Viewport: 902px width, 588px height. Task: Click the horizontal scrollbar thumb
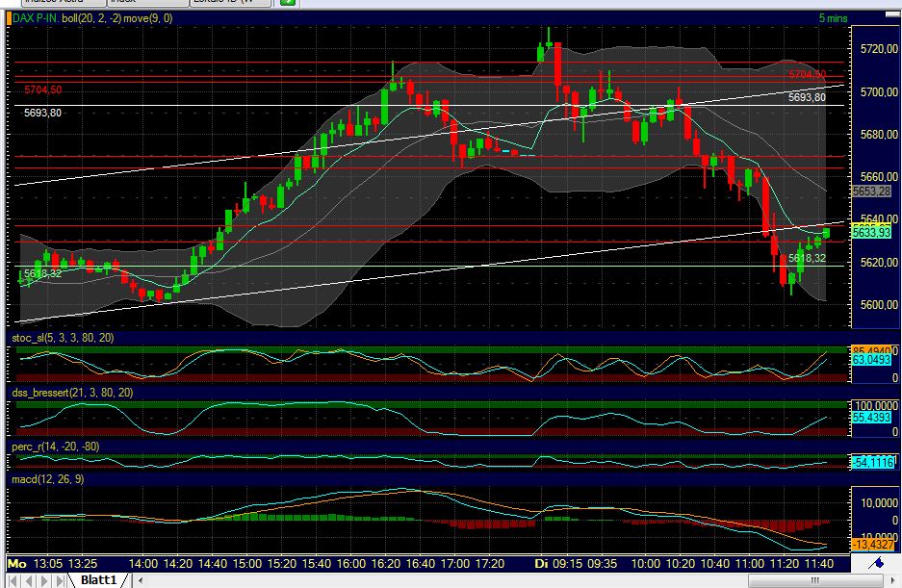click(815, 580)
